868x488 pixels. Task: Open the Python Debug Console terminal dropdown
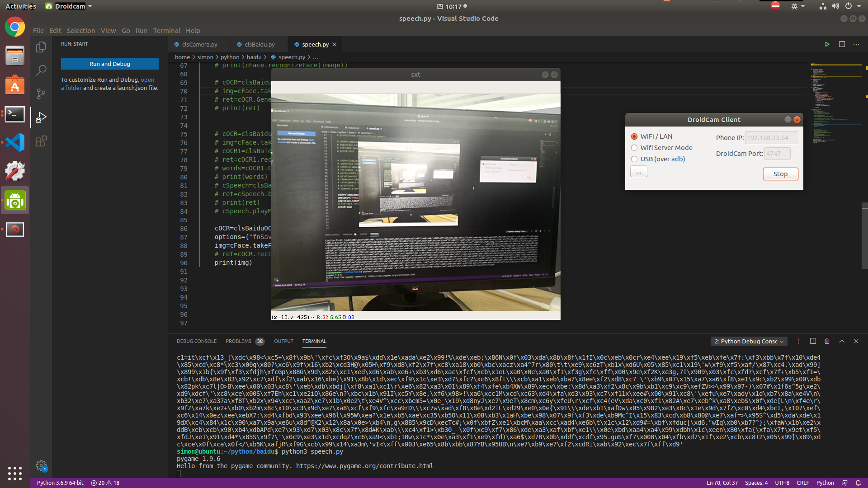coord(749,341)
